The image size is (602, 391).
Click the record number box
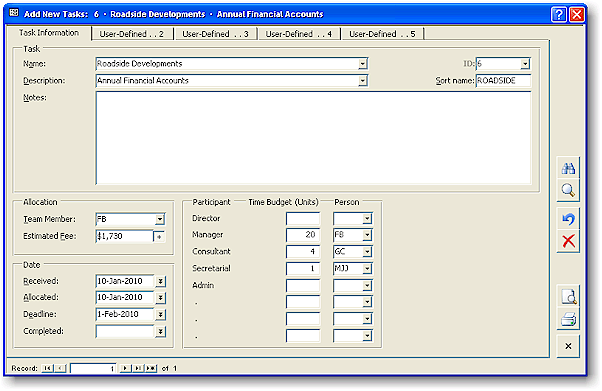[x=93, y=368]
